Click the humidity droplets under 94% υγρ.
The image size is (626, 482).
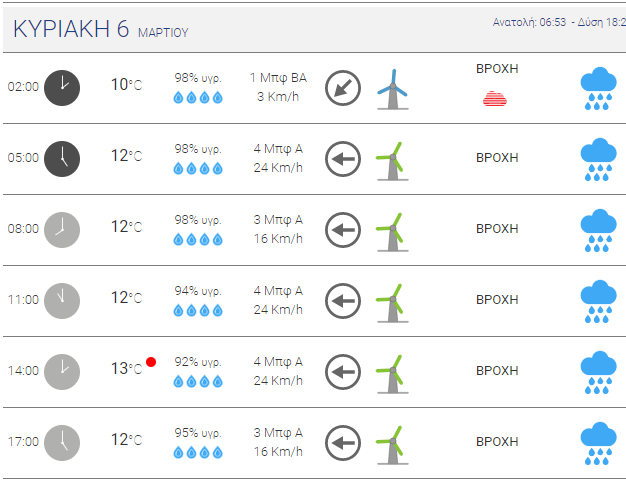tap(198, 311)
